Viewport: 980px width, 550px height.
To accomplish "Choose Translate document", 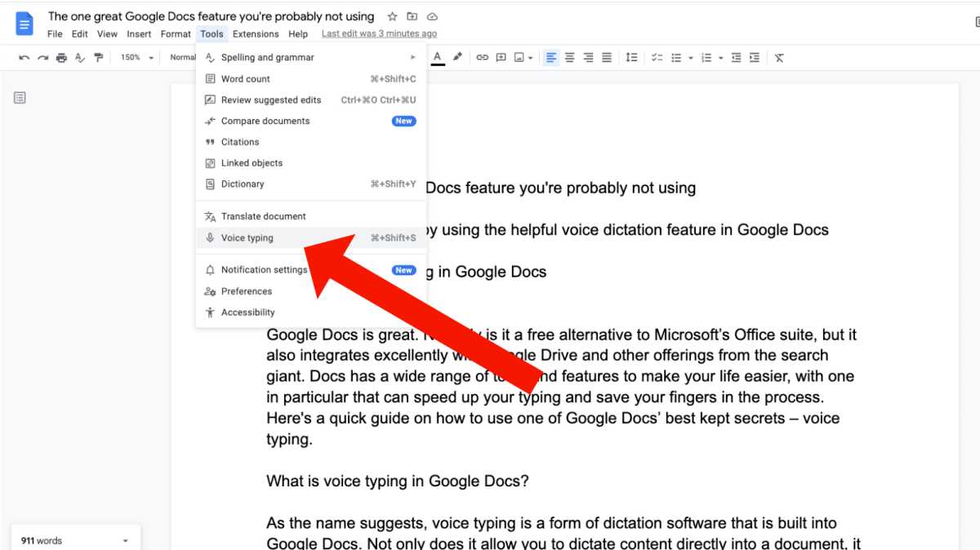I will [311, 216].
